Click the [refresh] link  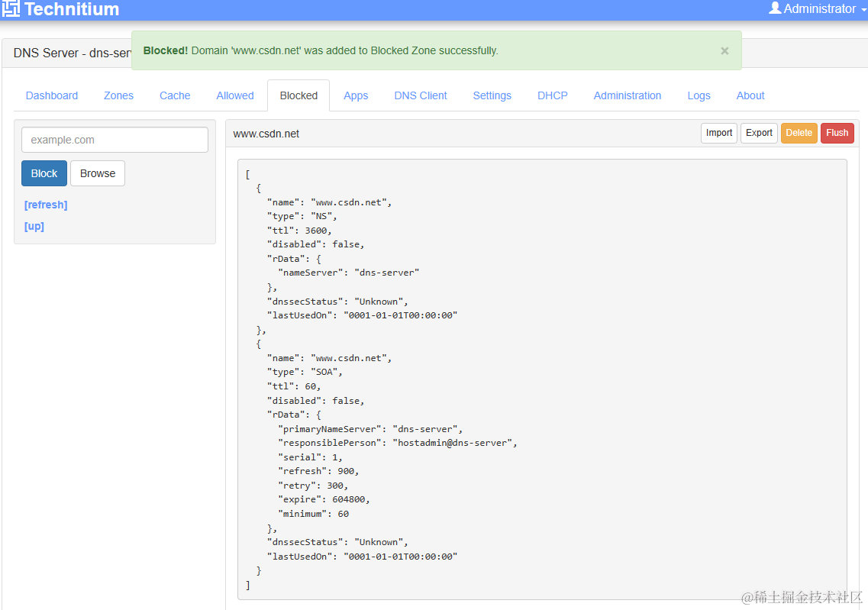46,205
